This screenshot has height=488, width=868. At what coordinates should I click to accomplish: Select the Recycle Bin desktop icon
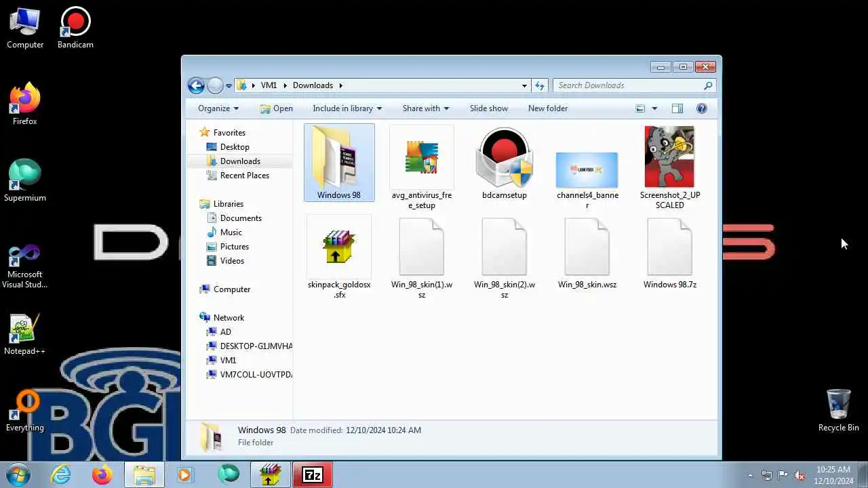click(x=839, y=411)
